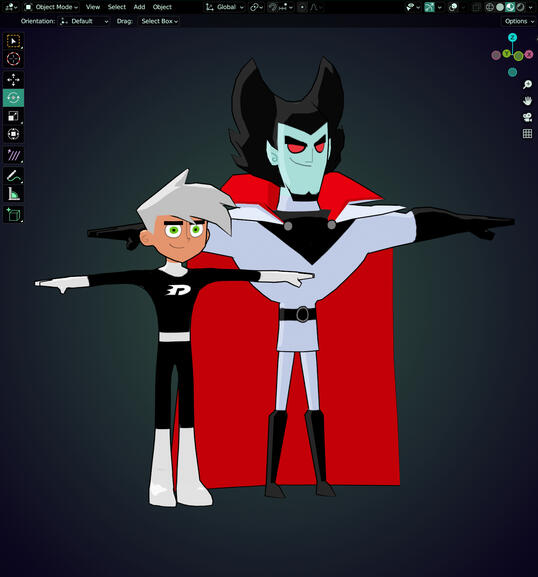
Task: Click the Z axis on navigation gizmo
Action: (x=512, y=38)
